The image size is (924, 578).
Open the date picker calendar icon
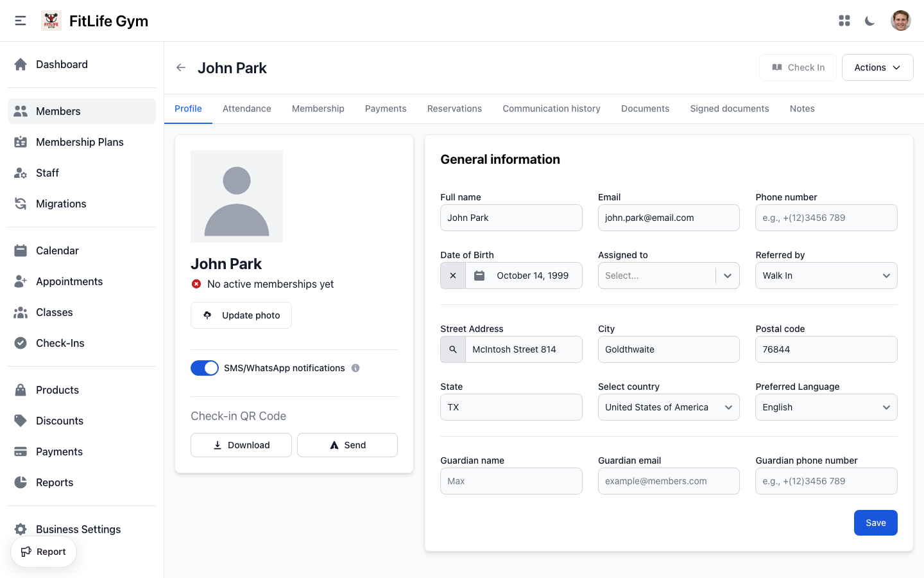pos(479,275)
